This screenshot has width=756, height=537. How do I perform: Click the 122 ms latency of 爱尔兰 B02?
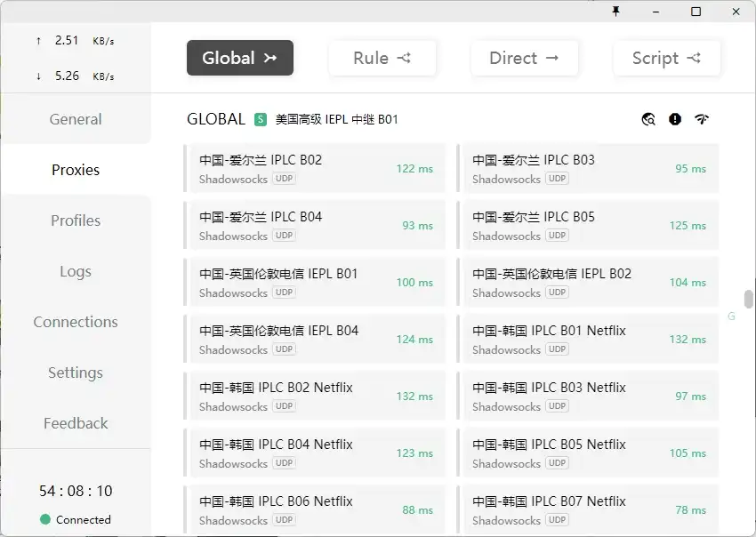(x=414, y=169)
